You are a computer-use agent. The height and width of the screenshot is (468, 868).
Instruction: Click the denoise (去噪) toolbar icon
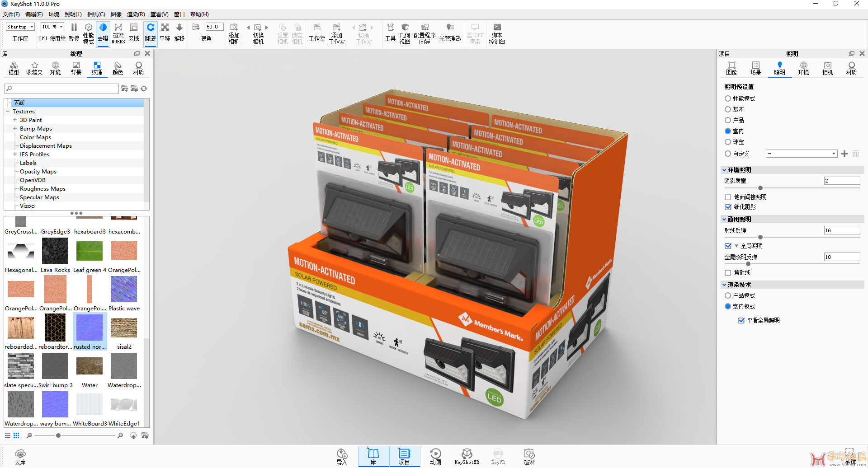(x=103, y=33)
